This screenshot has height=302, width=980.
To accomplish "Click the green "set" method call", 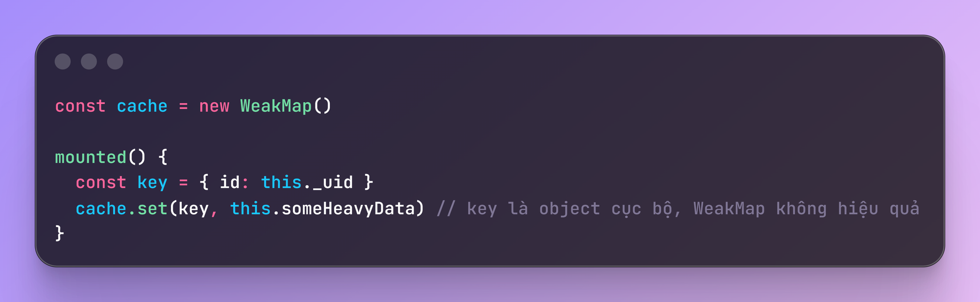I will 152,209.
